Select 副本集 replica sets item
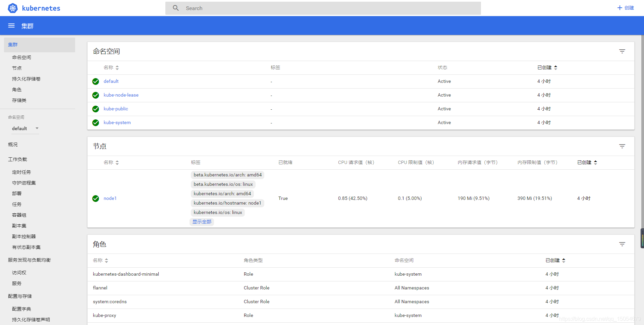Viewport: 644px width, 325px height. tap(19, 226)
